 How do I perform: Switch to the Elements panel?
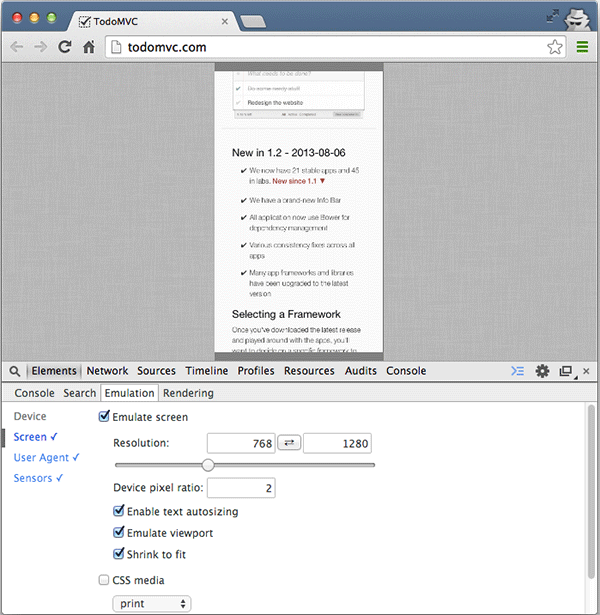click(x=54, y=371)
